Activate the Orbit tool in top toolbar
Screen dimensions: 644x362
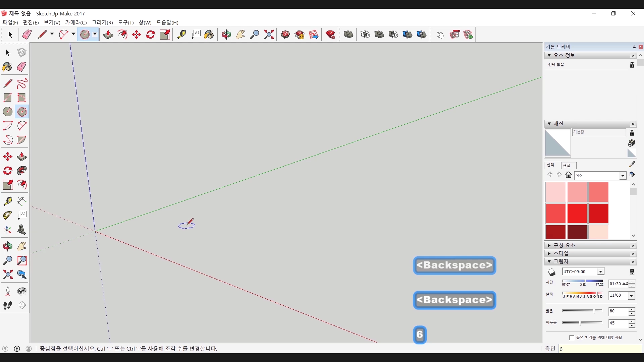[x=226, y=35]
